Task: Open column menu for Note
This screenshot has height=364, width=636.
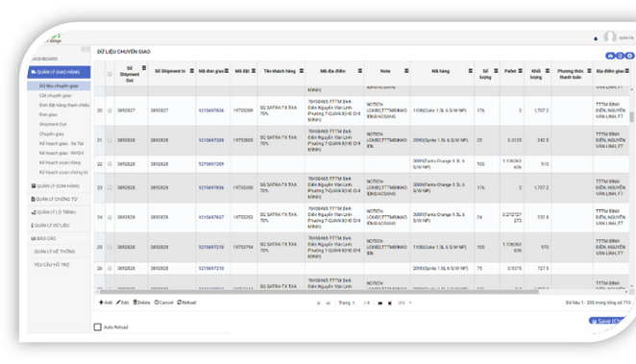Action: (x=406, y=71)
